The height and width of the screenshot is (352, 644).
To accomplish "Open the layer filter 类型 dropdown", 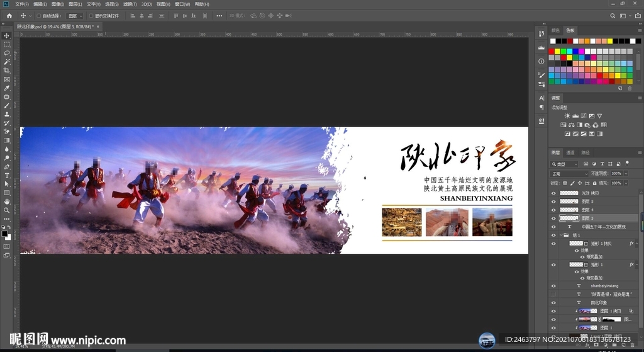I will point(564,164).
